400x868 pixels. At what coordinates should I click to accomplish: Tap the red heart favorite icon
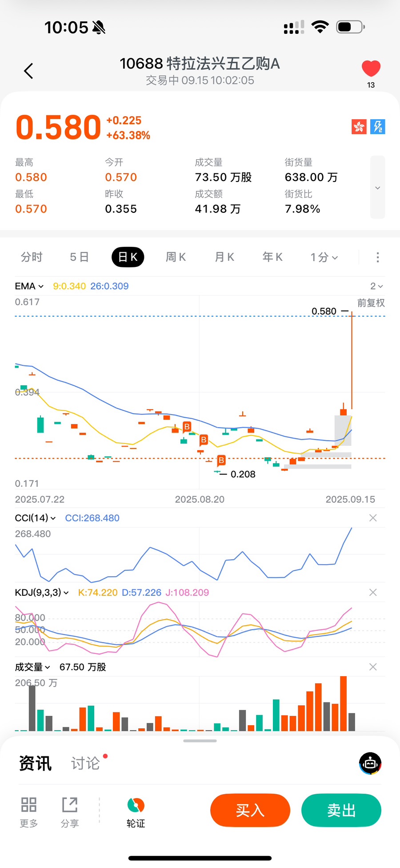[x=371, y=69]
